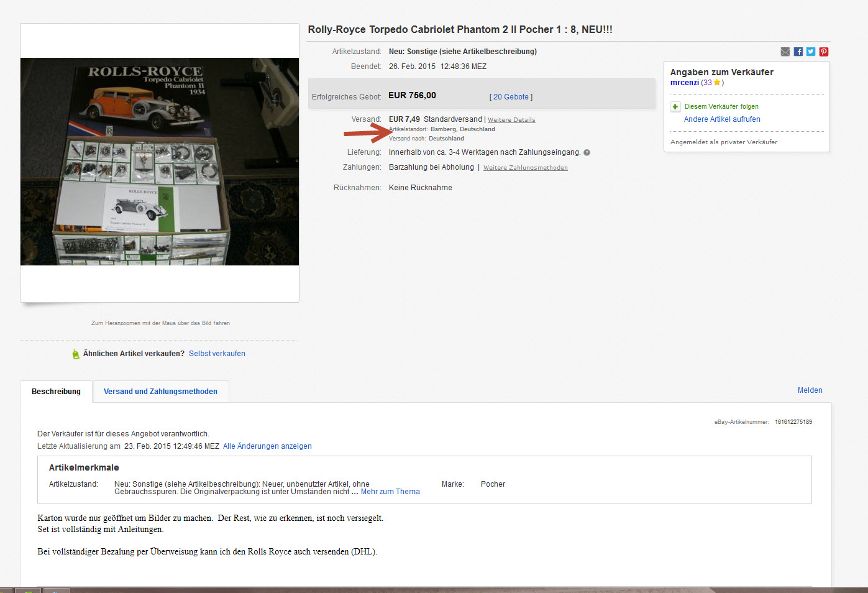Select the Beschreibung tab

(56, 392)
